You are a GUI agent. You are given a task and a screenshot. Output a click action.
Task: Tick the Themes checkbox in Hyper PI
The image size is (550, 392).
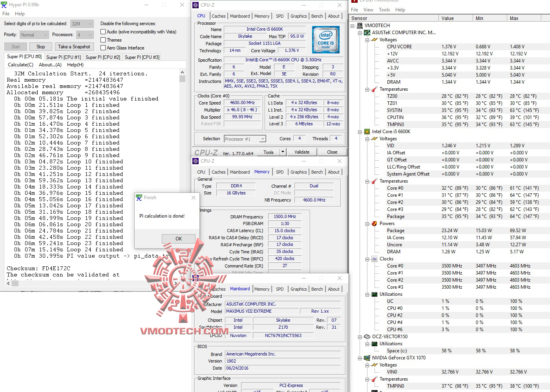[x=103, y=40]
